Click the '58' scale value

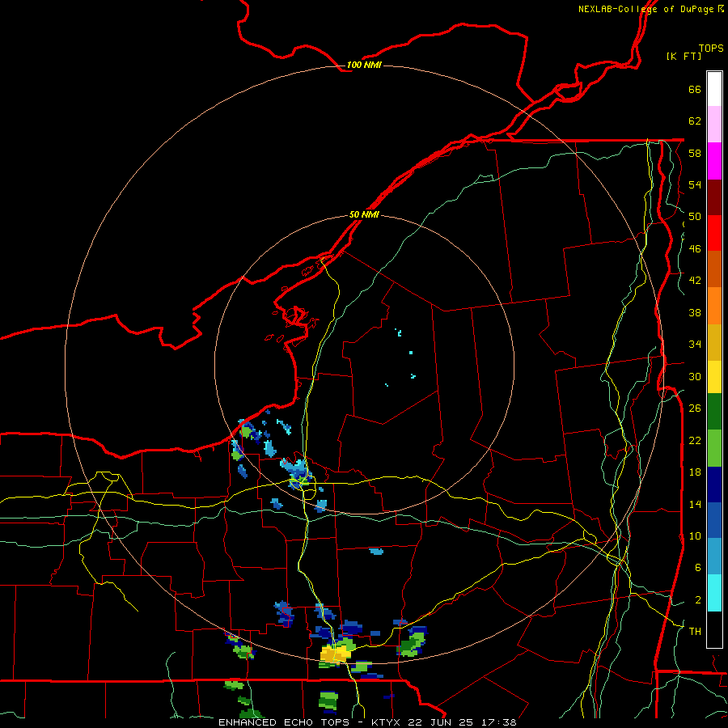point(695,153)
